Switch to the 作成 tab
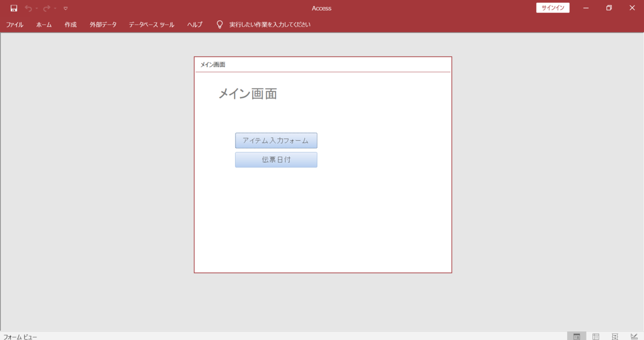 click(x=71, y=25)
